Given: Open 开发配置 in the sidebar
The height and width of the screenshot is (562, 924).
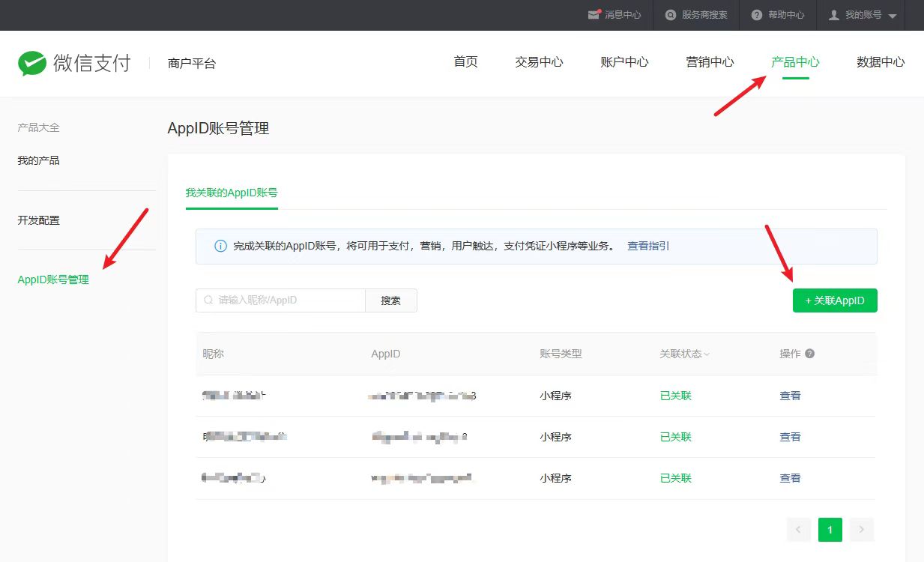Looking at the screenshot, I should (x=38, y=220).
